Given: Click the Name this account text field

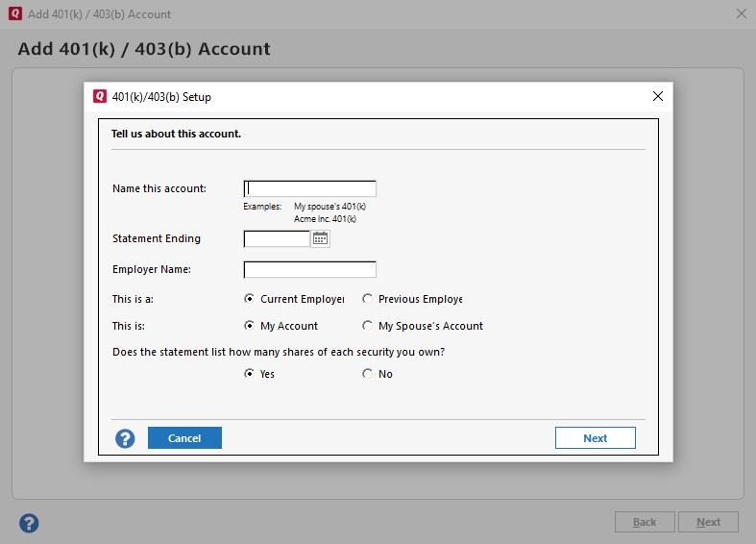Looking at the screenshot, I should (310, 189).
